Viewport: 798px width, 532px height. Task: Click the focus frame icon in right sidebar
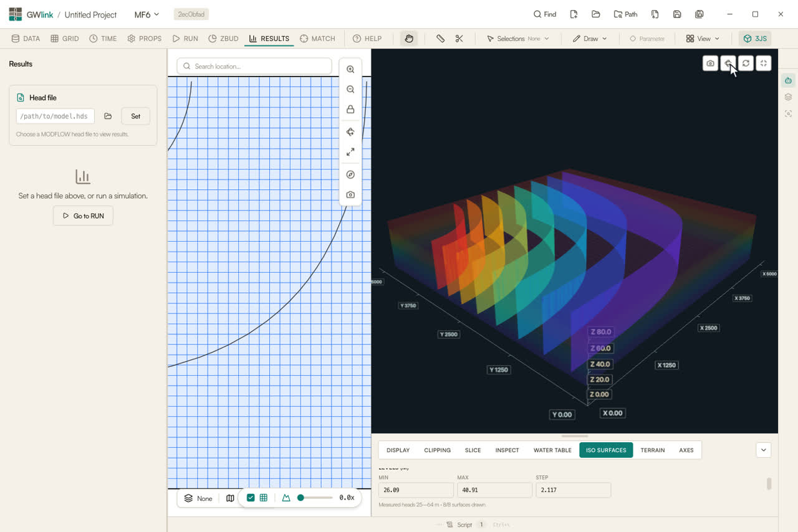coord(789,114)
